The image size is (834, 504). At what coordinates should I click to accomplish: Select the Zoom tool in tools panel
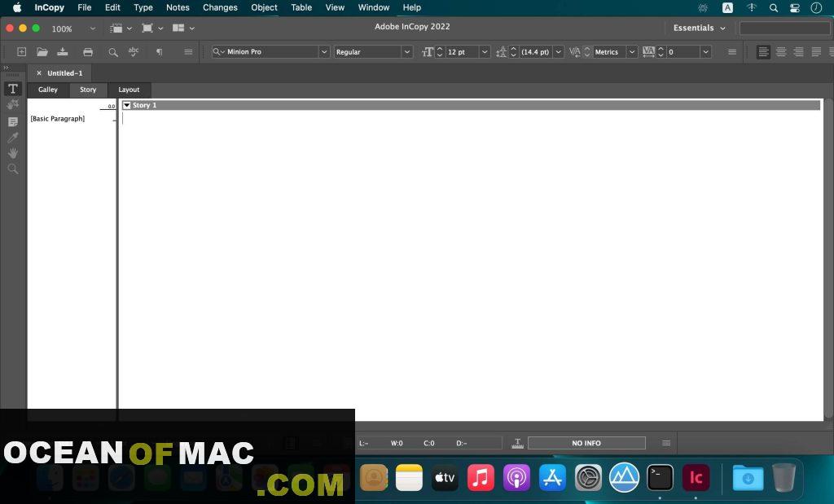pos(13,169)
